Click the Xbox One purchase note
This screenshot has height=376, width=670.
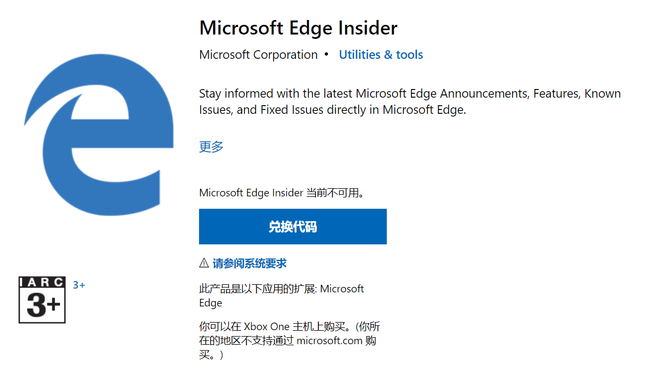tap(289, 341)
